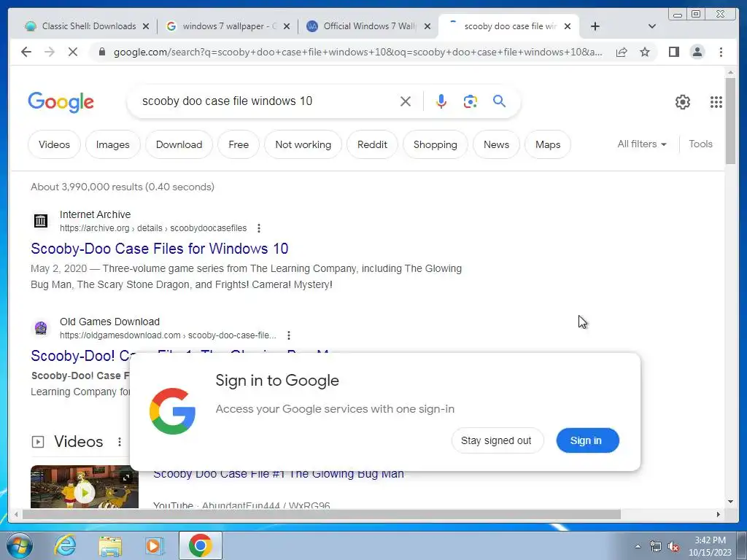Click the blue Sign in button
Screen dimensions: 747x560
tap(587, 440)
